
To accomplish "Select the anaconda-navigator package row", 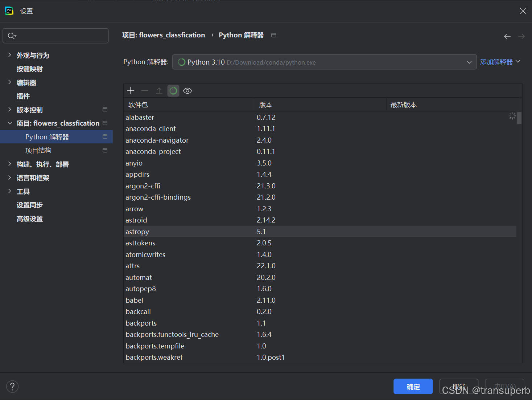I will [320, 140].
